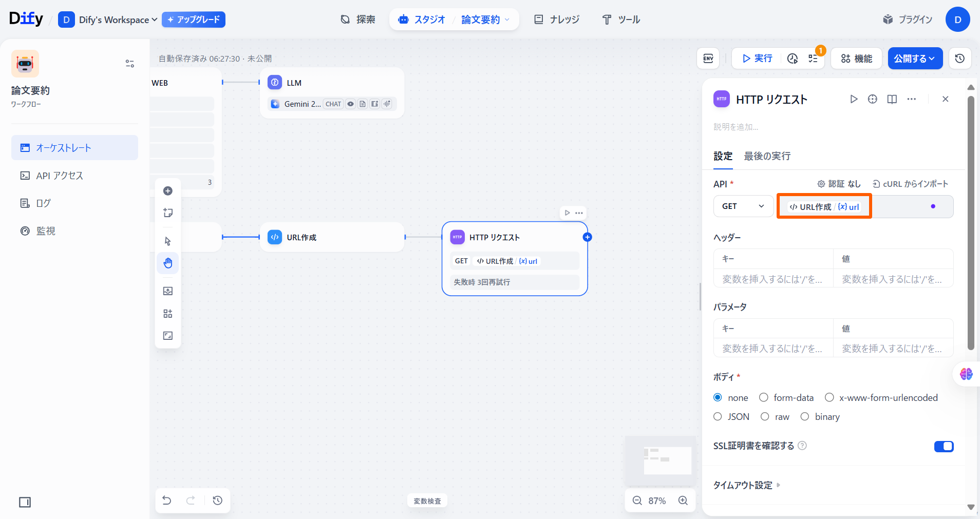
Task: Click the first header key input field
Action: (x=773, y=279)
